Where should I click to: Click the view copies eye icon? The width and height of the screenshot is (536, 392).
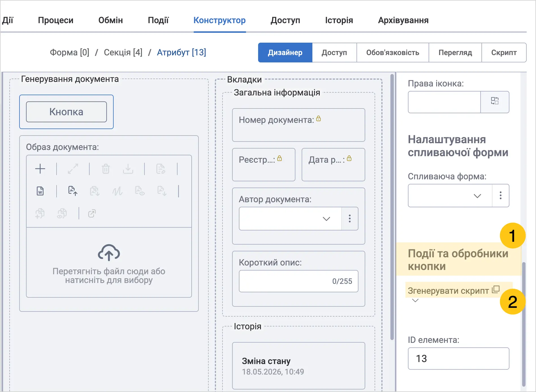coord(62,214)
